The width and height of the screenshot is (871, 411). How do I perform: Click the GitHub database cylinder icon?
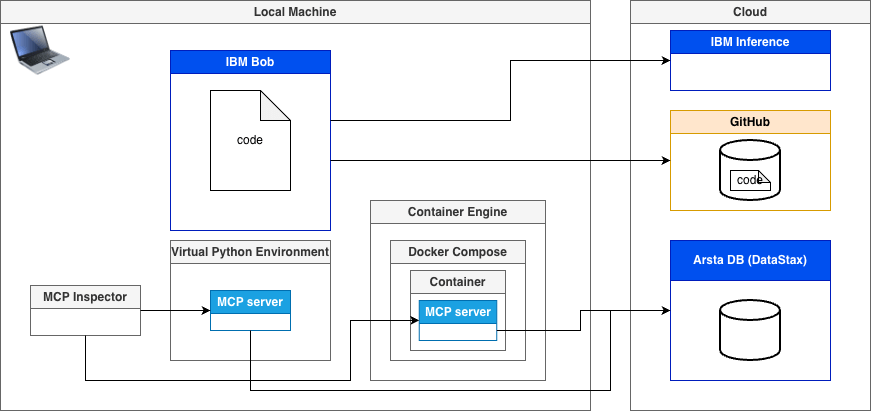pyautogui.click(x=749, y=170)
